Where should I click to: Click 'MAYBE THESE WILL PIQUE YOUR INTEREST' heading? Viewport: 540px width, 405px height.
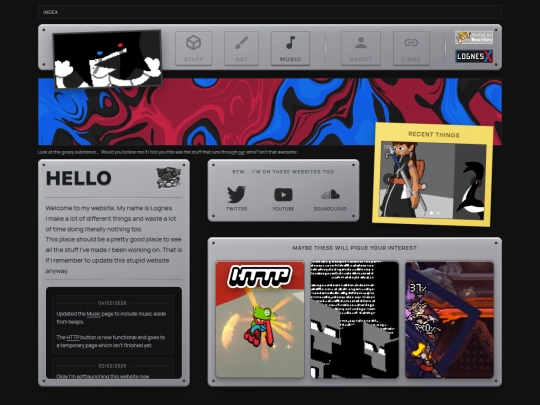354,248
